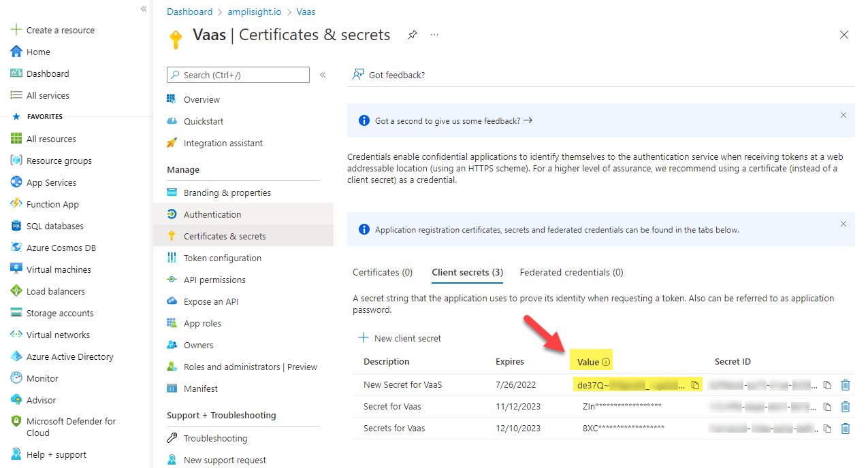The width and height of the screenshot is (868, 468).
Task: Copy Secret ID of Secrets for Vaas
Action: 827,429
